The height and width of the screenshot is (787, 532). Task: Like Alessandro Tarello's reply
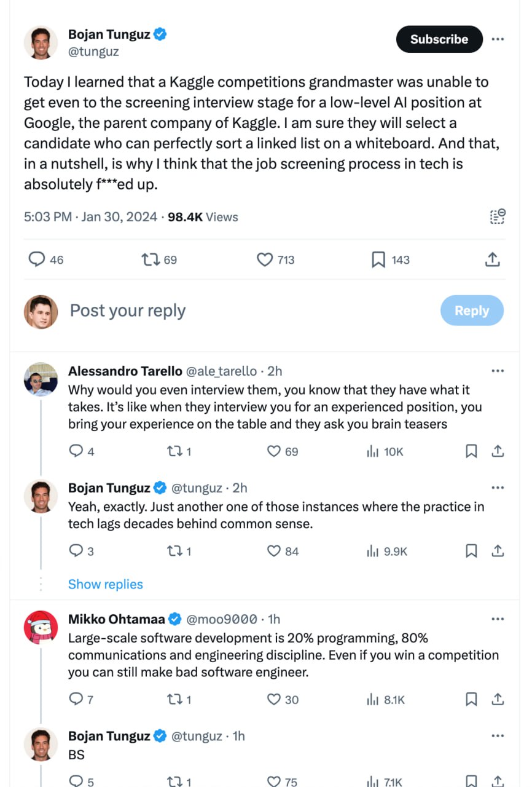(274, 451)
